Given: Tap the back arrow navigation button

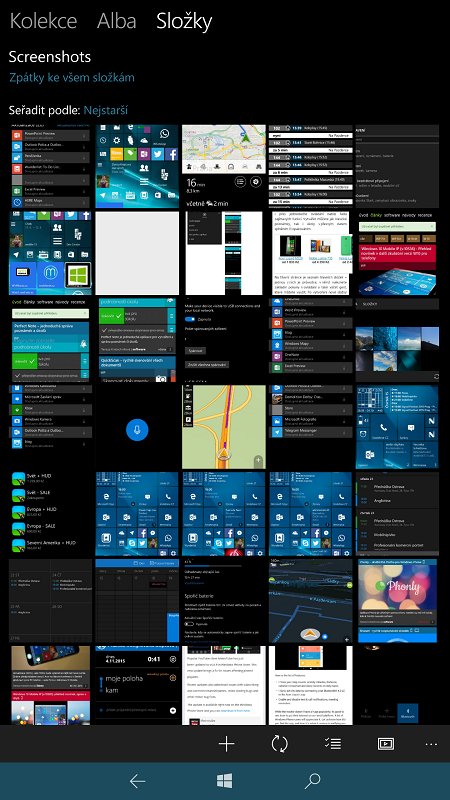Looking at the screenshot, I should coord(137,781).
